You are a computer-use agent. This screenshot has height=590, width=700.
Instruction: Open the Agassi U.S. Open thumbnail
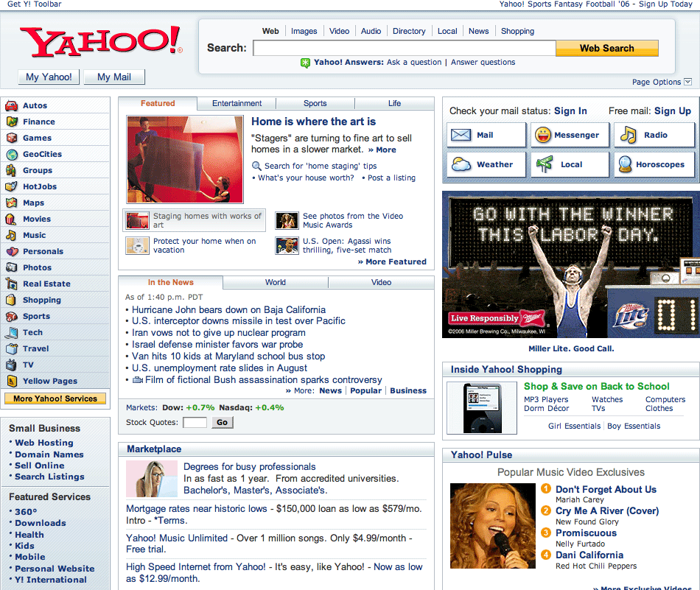tap(287, 246)
